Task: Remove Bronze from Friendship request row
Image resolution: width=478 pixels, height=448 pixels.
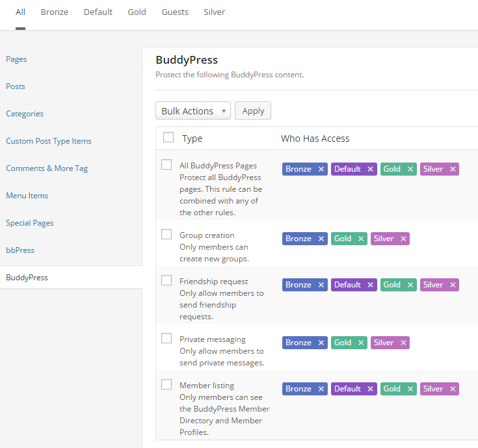Action: pos(321,285)
